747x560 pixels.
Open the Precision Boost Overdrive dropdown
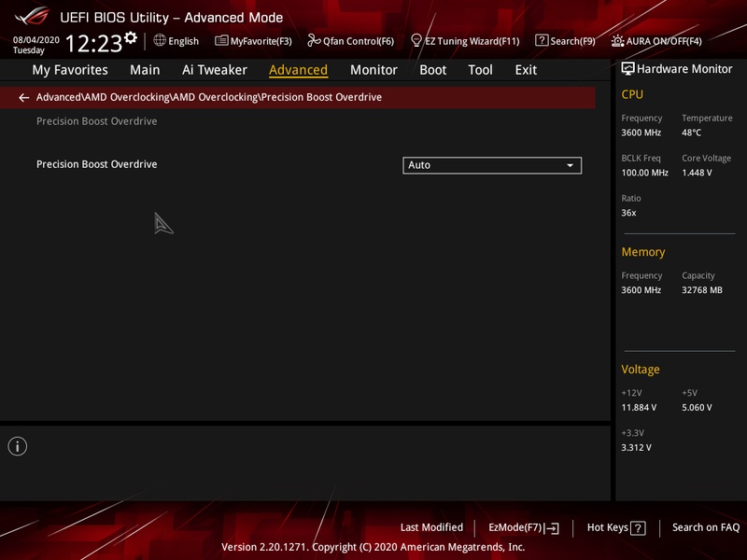pos(492,165)
